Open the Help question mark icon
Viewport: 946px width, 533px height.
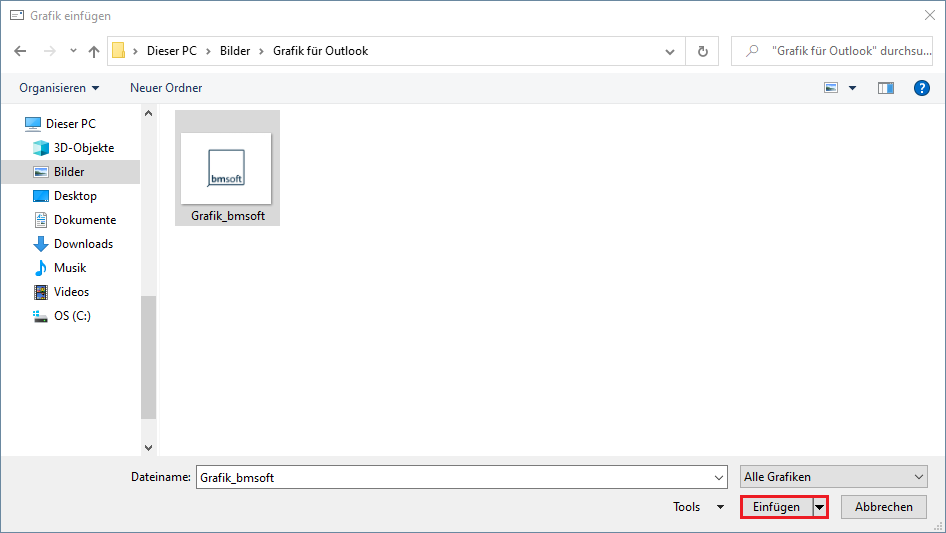pos(922,88)
